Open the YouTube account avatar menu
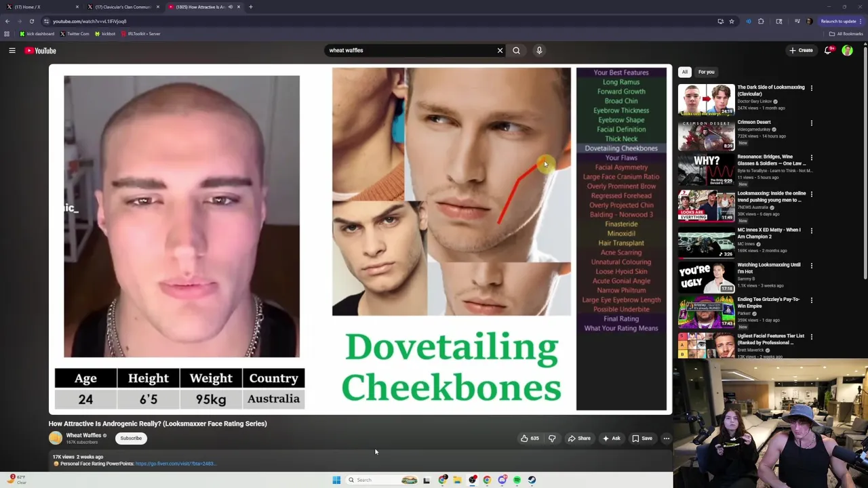 [x=847, y=50]
